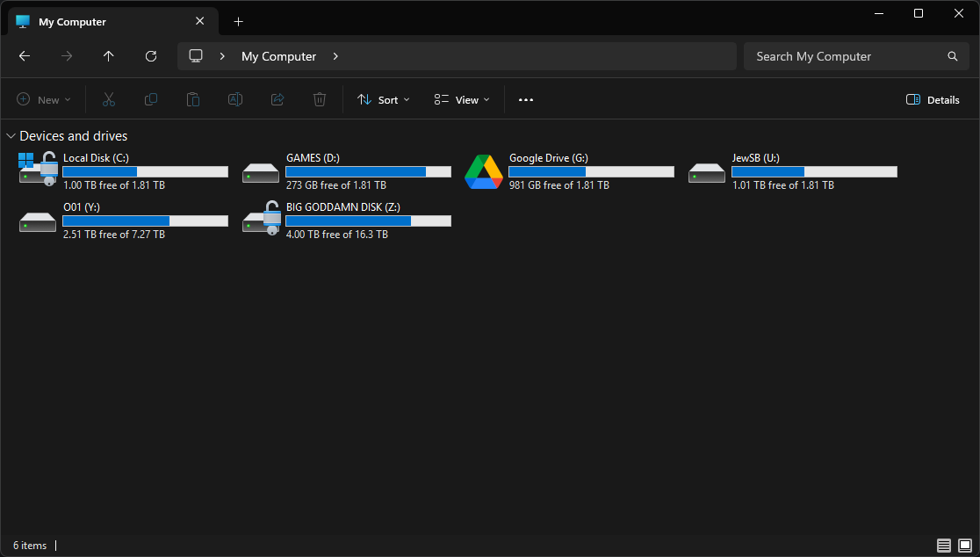Expand chevron after My Computer breadcrumb
This screenshot has width=980, height=557.
[x=335, y=56]
